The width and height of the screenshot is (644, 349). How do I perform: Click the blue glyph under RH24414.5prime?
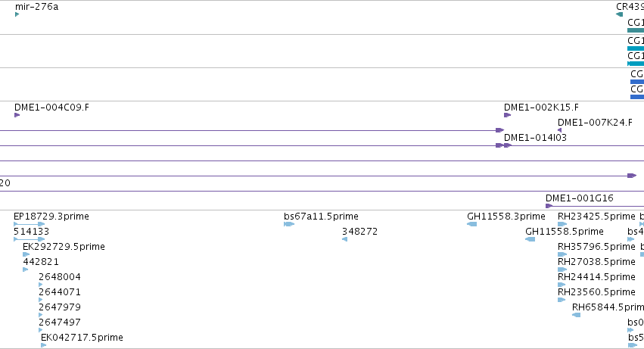(562, 285)
